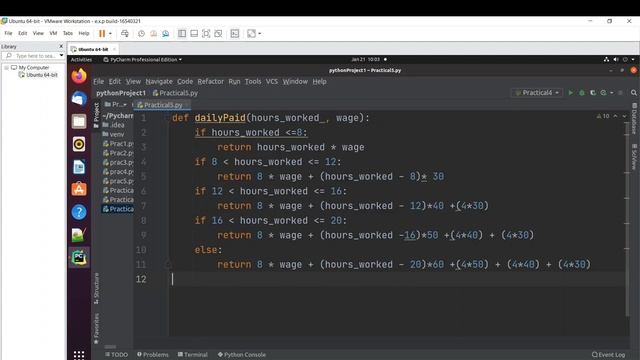Click the warnings count indicator in editor
Image resolution: width=640 pixels, height=360 pixels.
pos(603,116)
